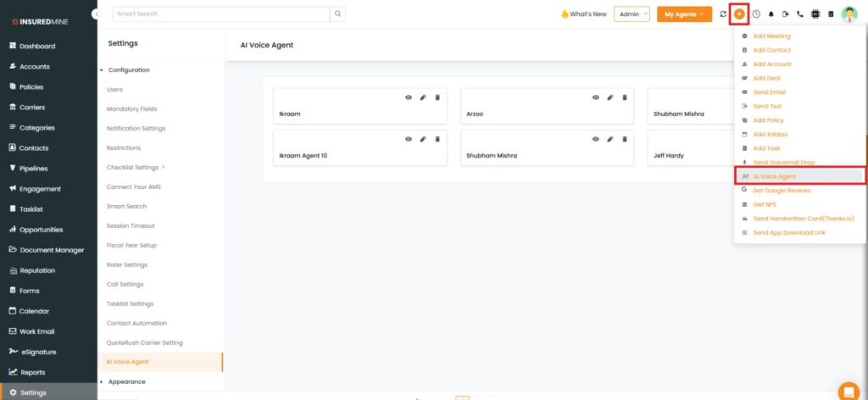Edit the Arzoo agent using pencil icon

pyautogui.click(x=609, y=97)
